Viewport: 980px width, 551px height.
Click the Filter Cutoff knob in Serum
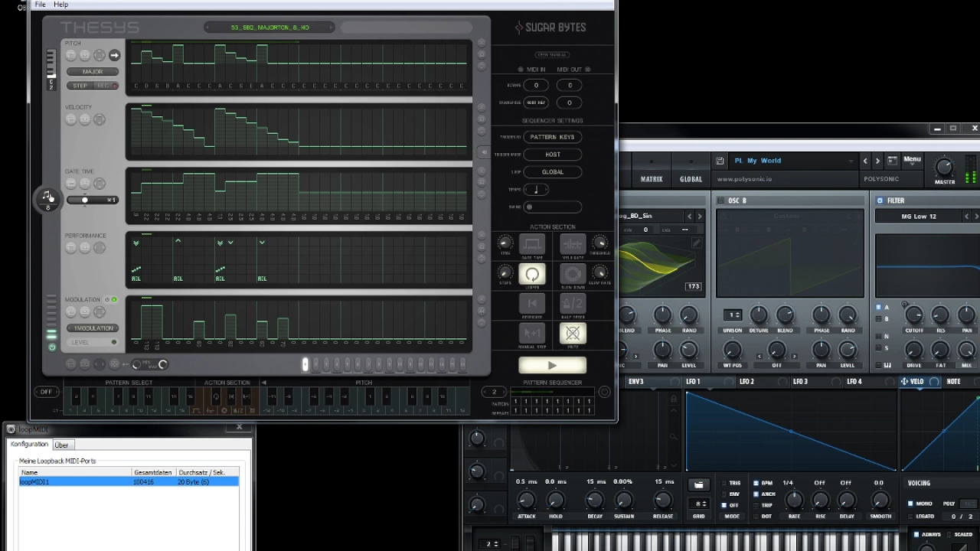(913, 315)
